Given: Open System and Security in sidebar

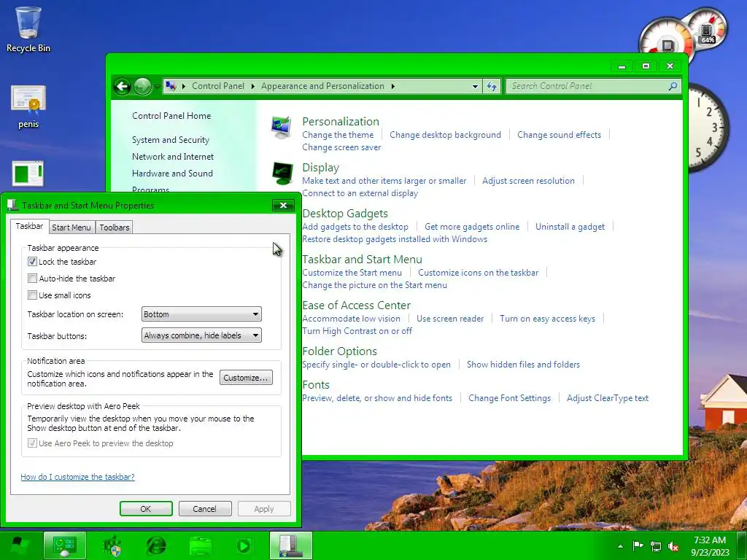Looking at the screenshot, I should (171, 140).
